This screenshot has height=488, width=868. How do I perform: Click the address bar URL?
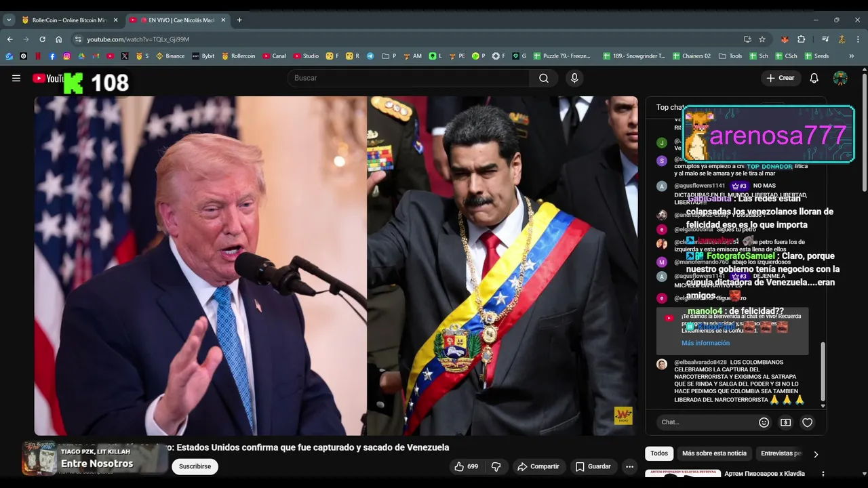(x=138, y=39)
